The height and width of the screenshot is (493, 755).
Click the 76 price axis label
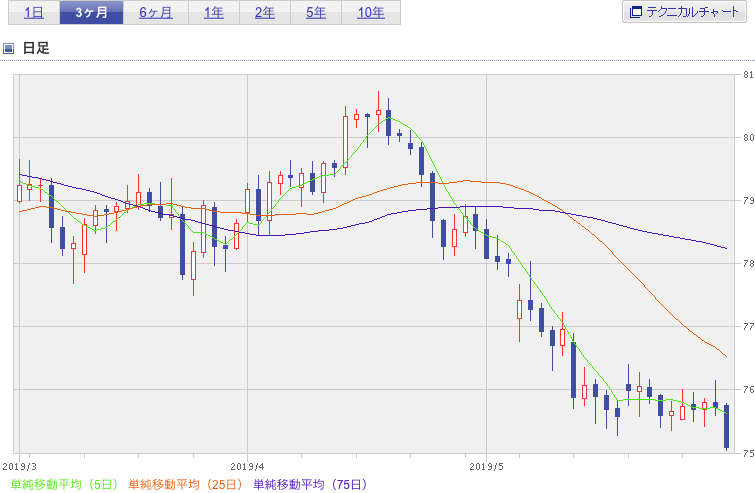(x=748, y=389)
